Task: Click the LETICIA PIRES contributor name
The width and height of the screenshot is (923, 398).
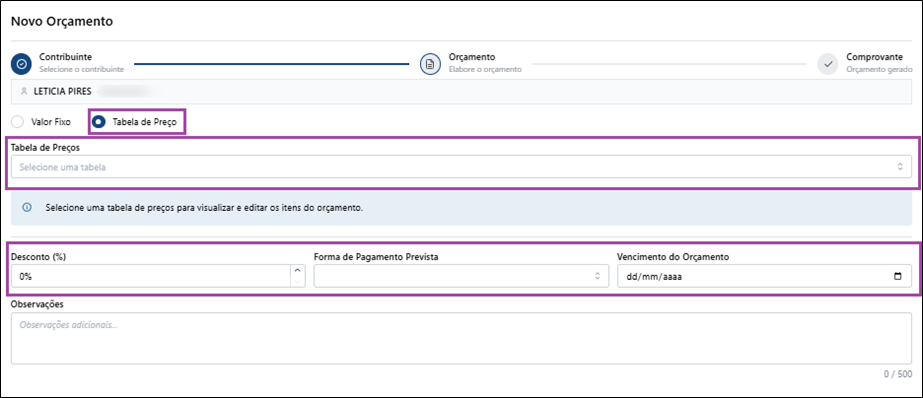Action: 63,92
